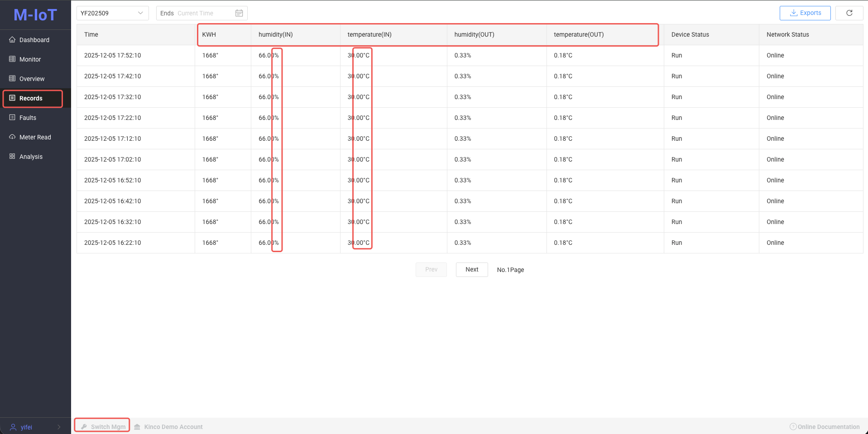The width and height of the screenshot is (868, 434).
Task: Click the refresh icon button
Action: (849, 13)
